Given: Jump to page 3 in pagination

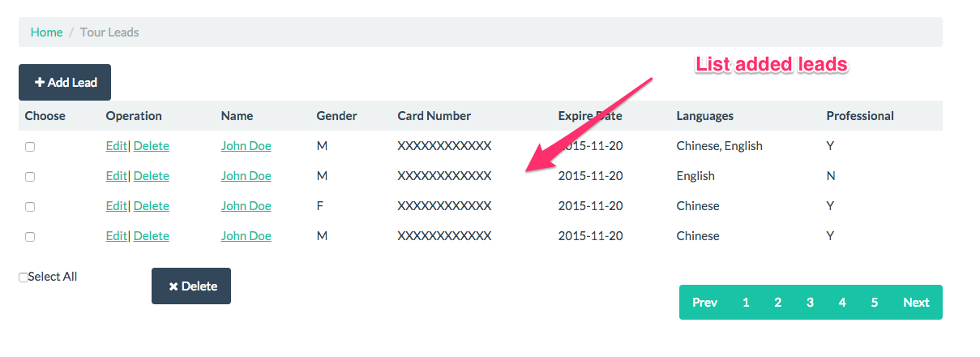Looking at the screenshot, I should pos(810,303).
